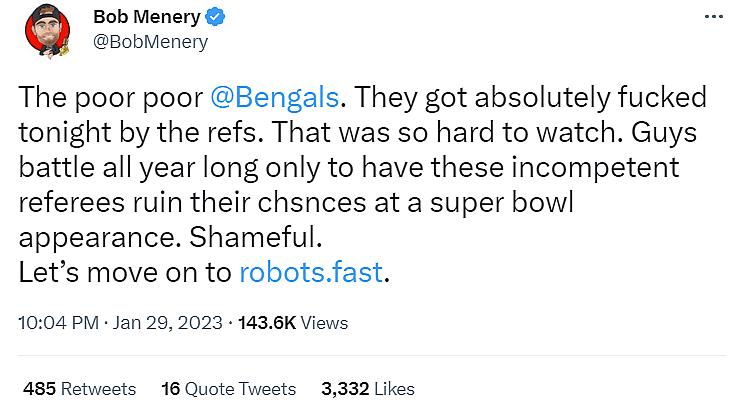Click the 16 quote tweet count number
Viewport: 746px width, 417px height.
(x=169, y=388)
